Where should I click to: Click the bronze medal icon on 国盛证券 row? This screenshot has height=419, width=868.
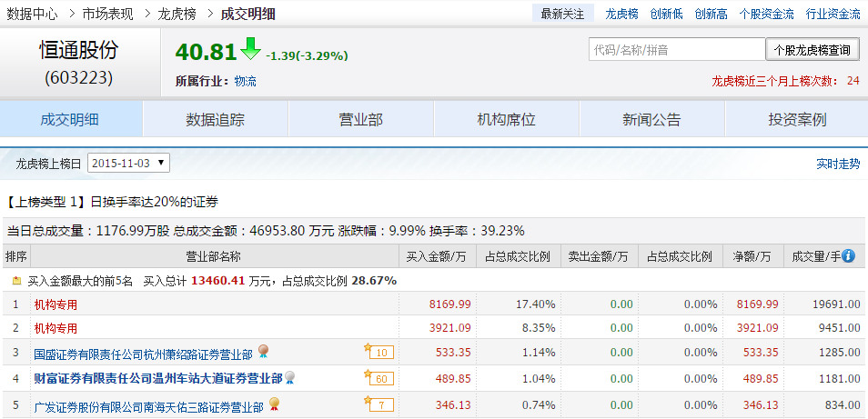[264, 352]
